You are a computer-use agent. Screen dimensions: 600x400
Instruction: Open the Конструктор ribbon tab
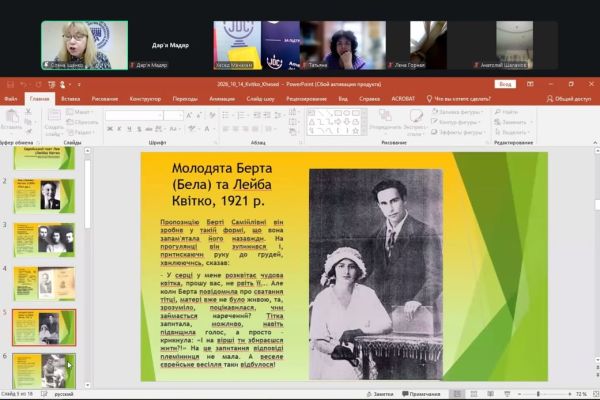(145, 99)
